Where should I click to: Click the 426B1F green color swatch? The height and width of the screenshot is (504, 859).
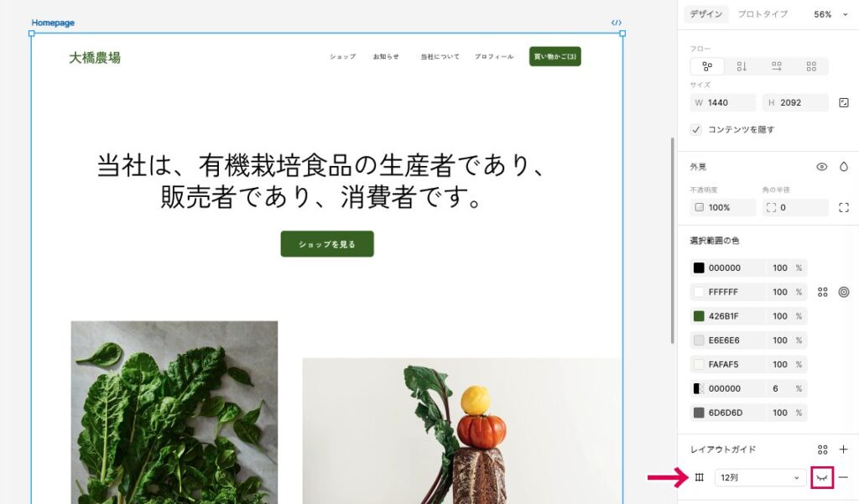(x=699, y=316)
